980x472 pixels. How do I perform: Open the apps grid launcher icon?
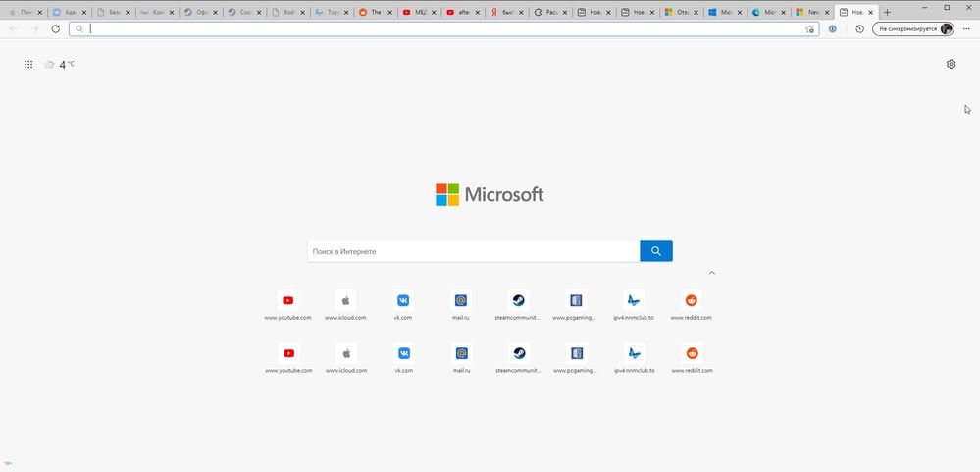pos(28,64)
